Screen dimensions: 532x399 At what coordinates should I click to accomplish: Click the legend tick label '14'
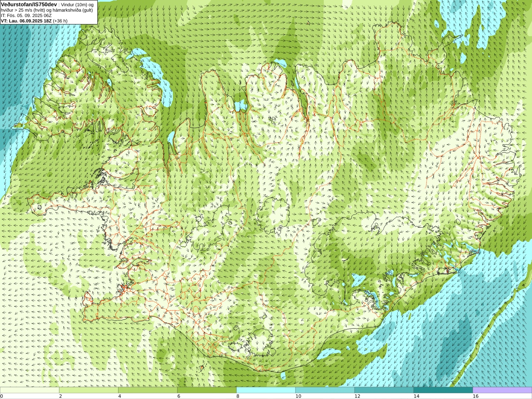point(416,396)
